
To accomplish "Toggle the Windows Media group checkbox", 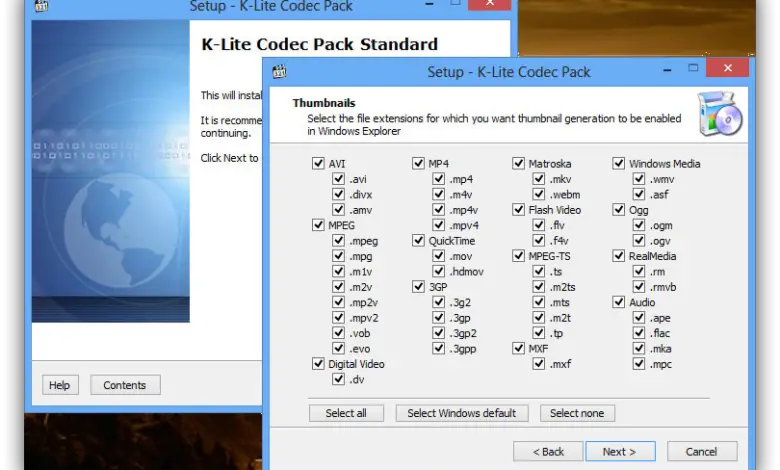I will pyautogui.click(x=619, y=163).
